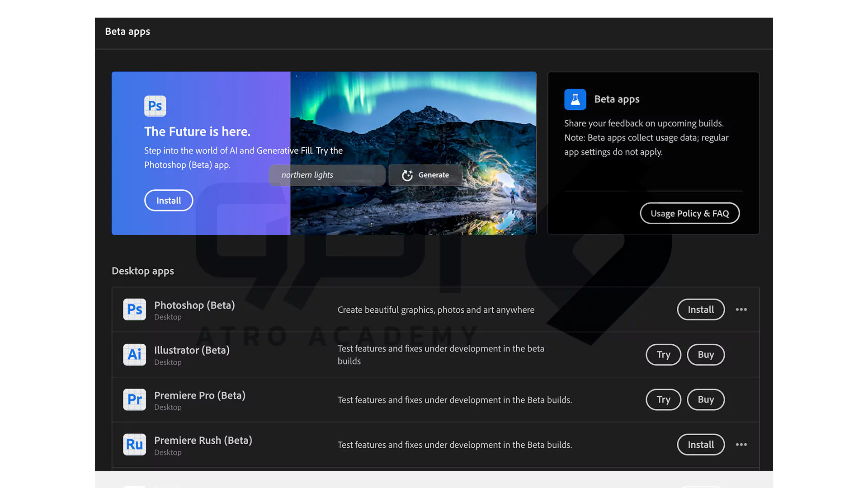Click The Future is here headline

pyautogui.click(x=197, y=131)
